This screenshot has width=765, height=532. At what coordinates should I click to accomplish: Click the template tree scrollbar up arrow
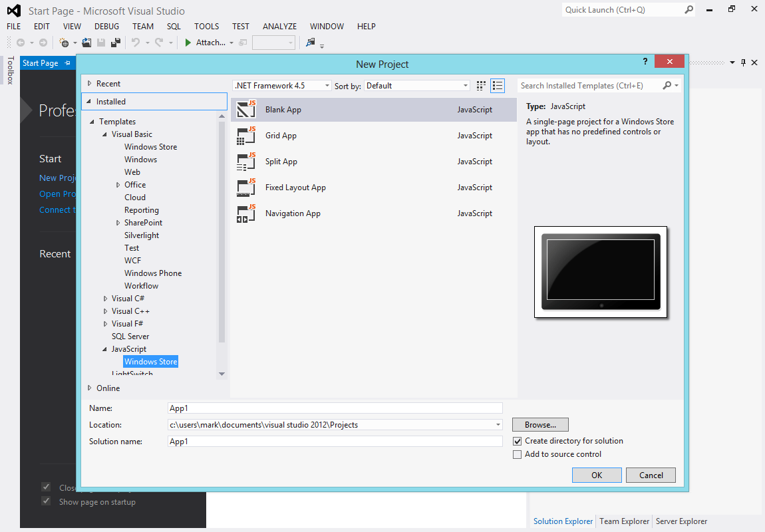[x=222, y=116]
